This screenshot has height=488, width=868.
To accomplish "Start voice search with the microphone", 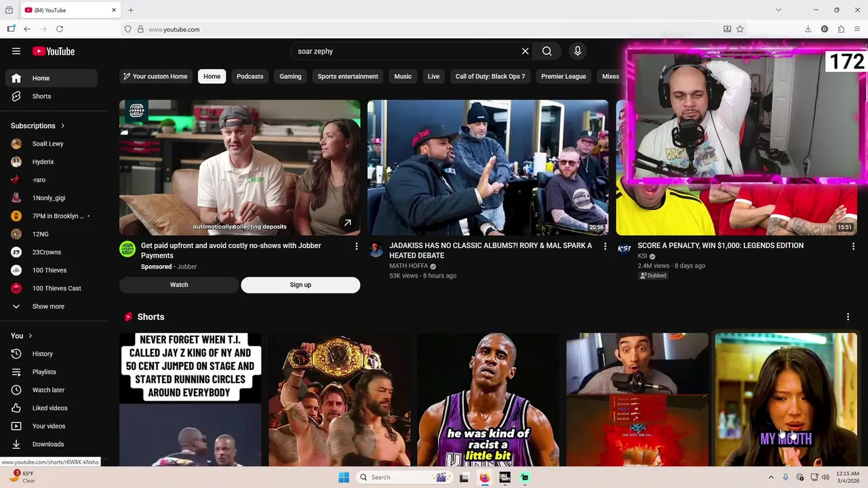I will coord(578,51).
